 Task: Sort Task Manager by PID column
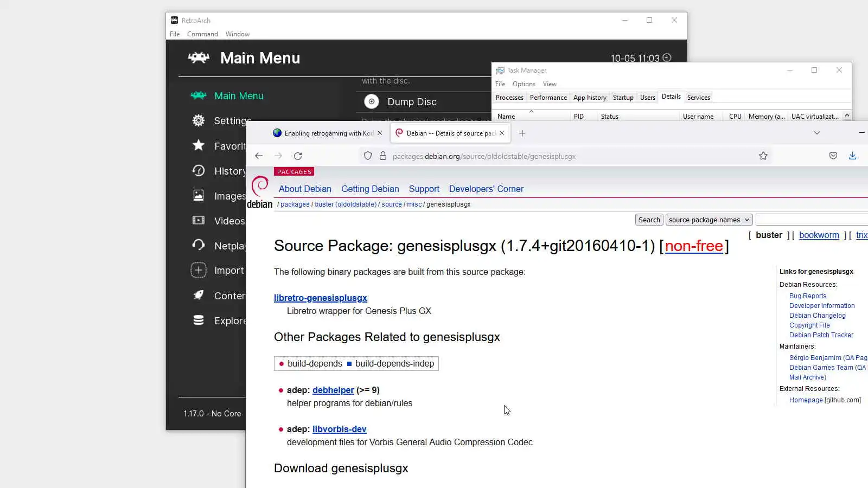[x=579, y=116]
